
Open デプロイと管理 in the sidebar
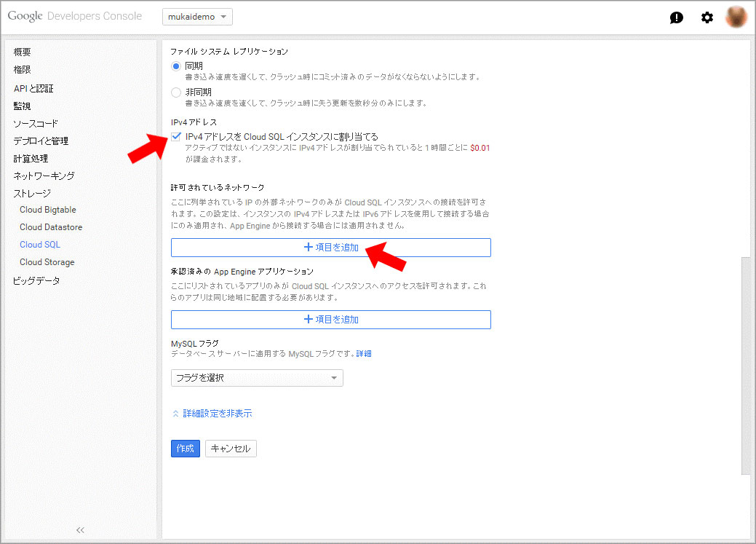41,141
